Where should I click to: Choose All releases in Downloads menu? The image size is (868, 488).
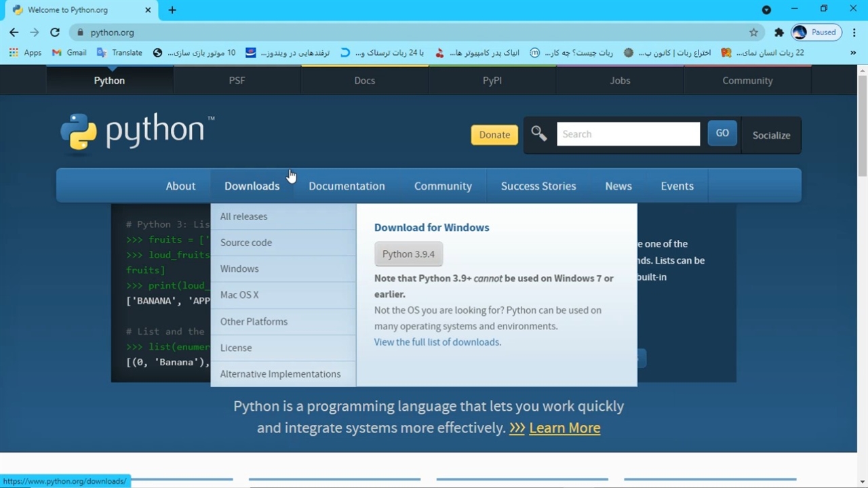click(x=243, y=216)
